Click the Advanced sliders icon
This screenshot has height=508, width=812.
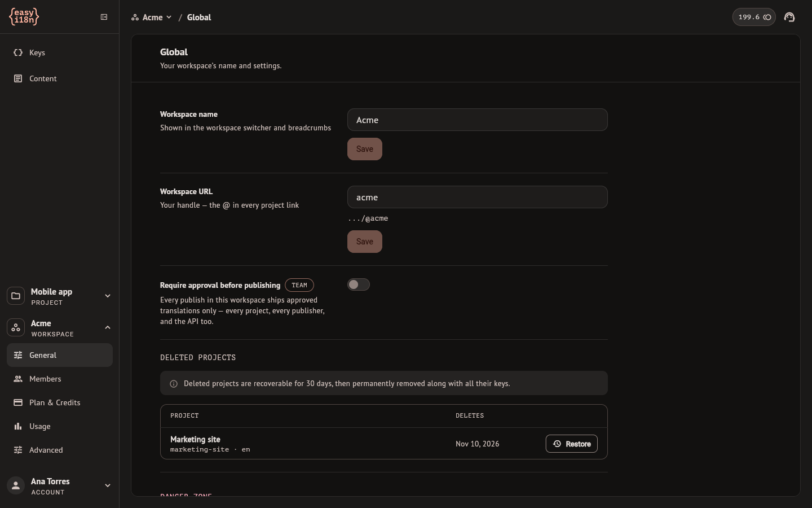pos(18,450)
